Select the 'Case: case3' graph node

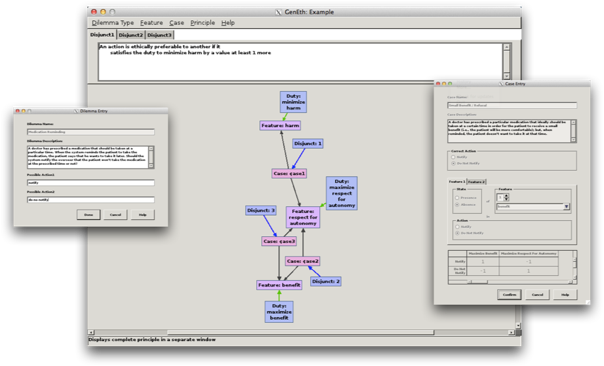279,241
